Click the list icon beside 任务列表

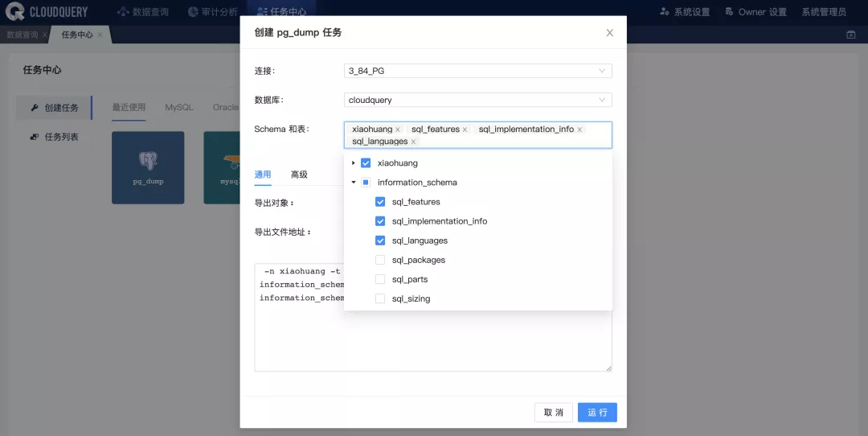pyautogui.click(x=35, y=137)
